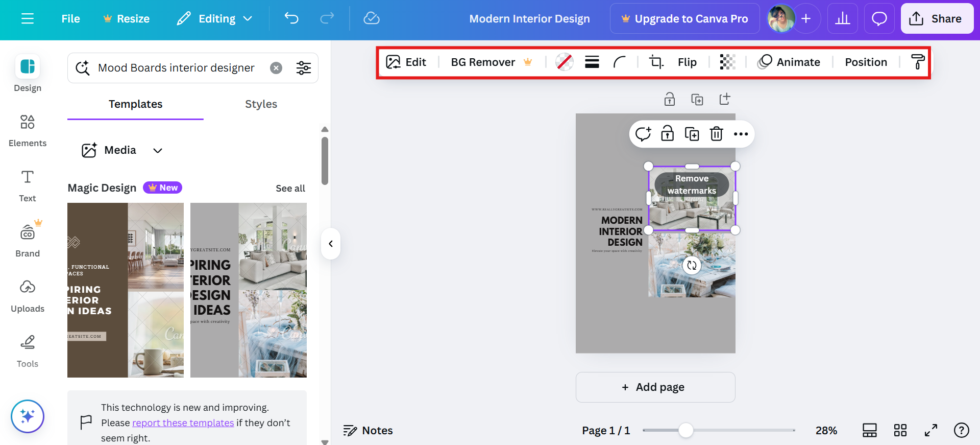
Task: Click the rotate handle icon
Action: 692,265
